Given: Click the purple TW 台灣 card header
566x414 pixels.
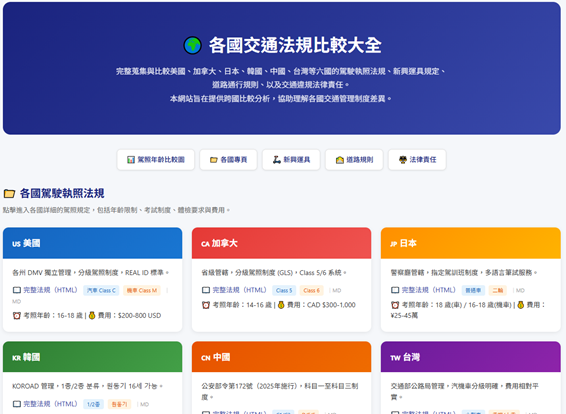Looking at the screenshot, I should point(471,357).
